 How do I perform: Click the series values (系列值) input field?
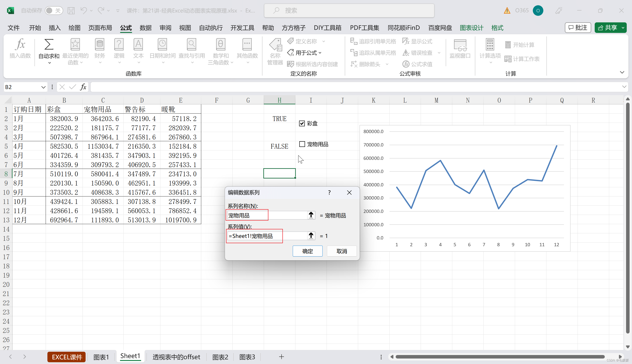(267, 236)
